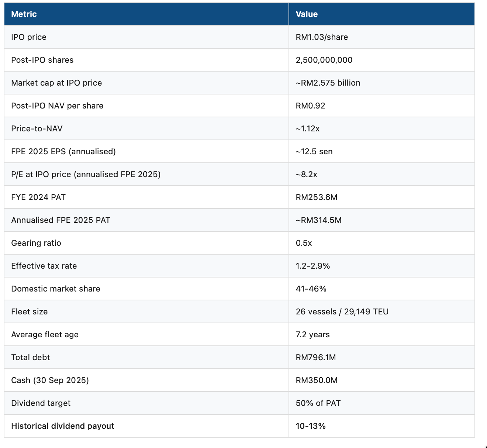Click the Total debt label
The height and width of the screenshot is (448, 487).
[31, 357]
